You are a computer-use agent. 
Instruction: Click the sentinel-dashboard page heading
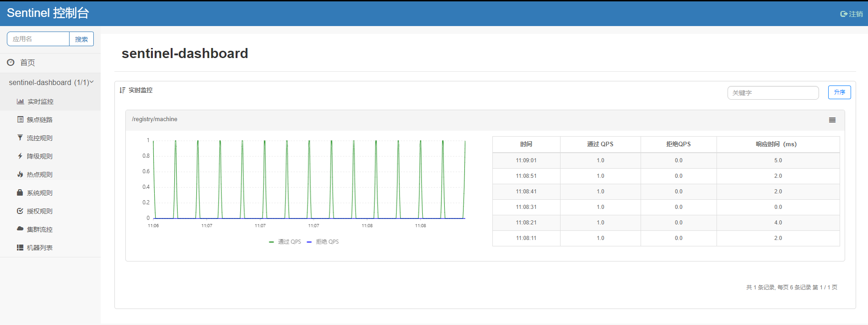(185, 53)
